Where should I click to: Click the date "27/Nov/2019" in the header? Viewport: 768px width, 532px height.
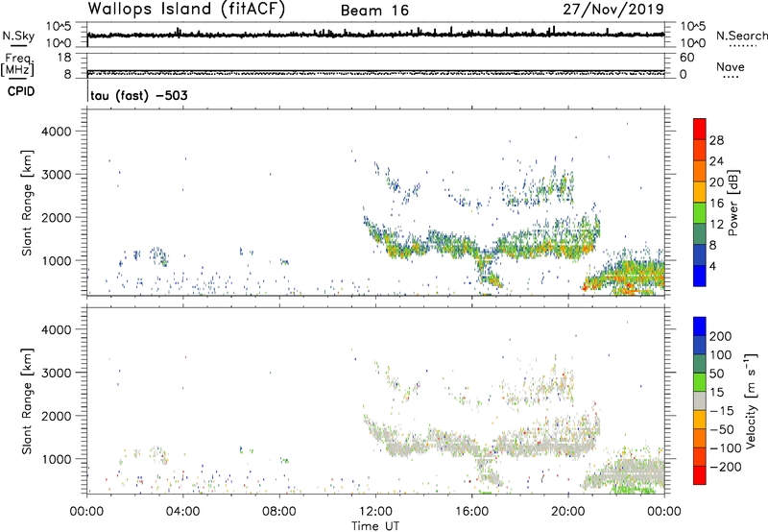pyautogui.click(x=613, y=9)
